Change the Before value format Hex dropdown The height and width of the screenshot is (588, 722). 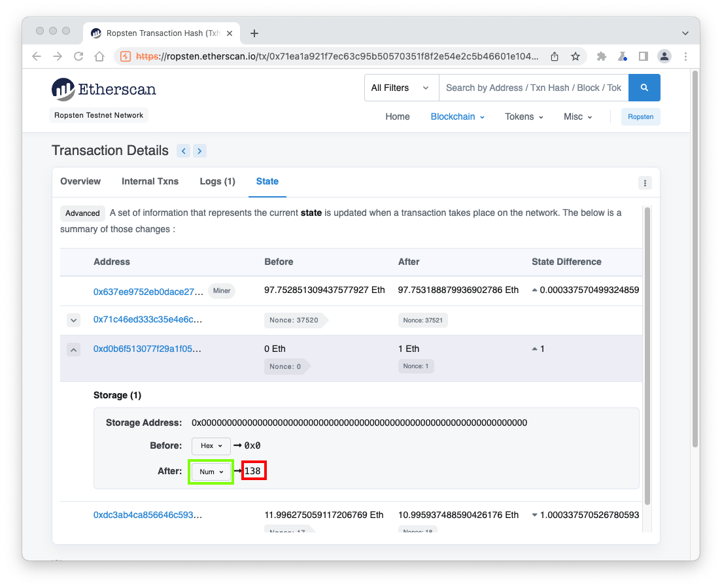[211, 445]
